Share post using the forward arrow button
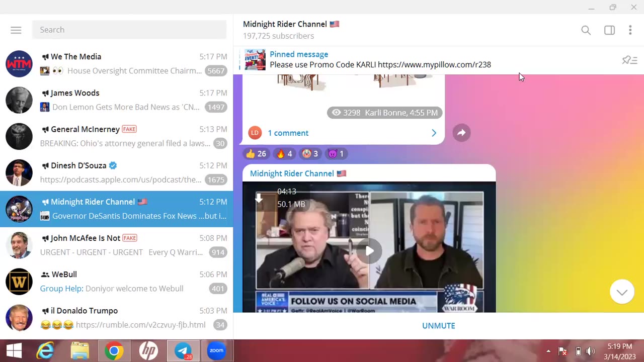This screenshot has width=644, height=362. (x=461, y=133)
